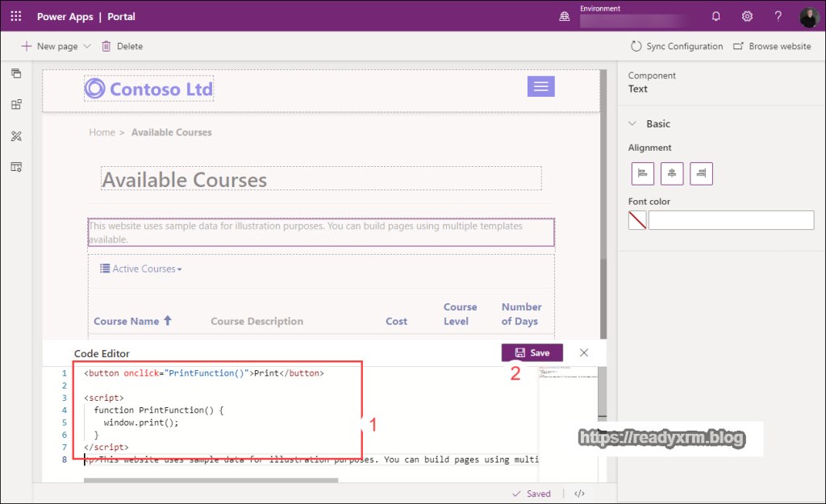This screenshot has height=504, width=826.
Task: Set text alignment to right
Action: pyautogui.click(x=701, y=173)
